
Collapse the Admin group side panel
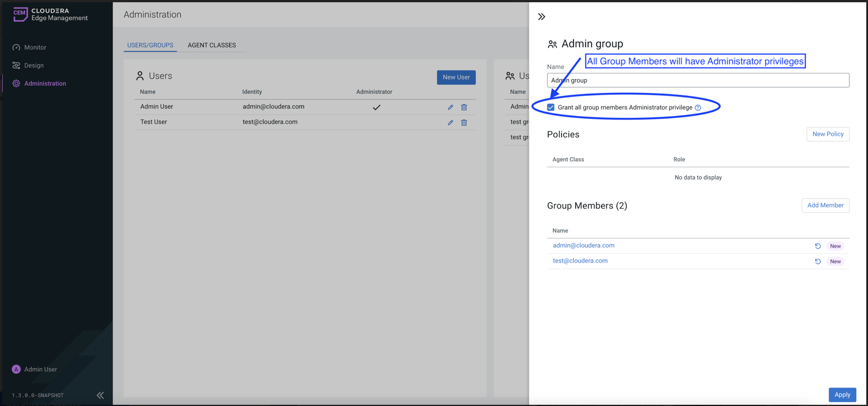(x=542, y=17)
